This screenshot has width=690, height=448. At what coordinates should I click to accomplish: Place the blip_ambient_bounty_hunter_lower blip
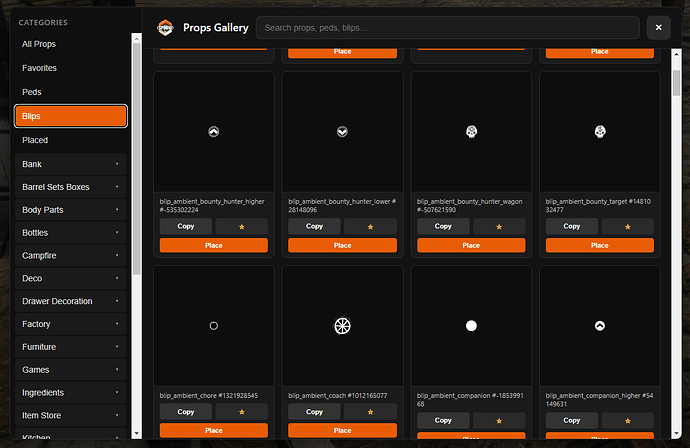point(342,245)
